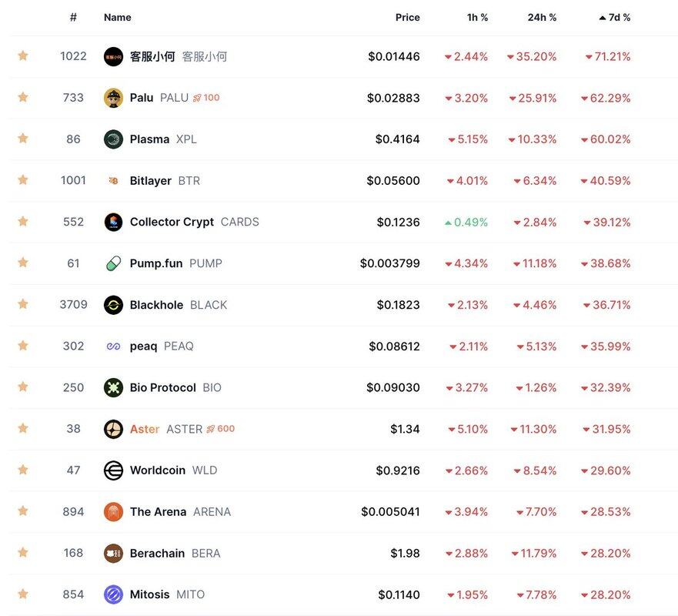Toggle the watchlist star for Palu
This screenshot has width=678, height=616.
tap(23, 97)
